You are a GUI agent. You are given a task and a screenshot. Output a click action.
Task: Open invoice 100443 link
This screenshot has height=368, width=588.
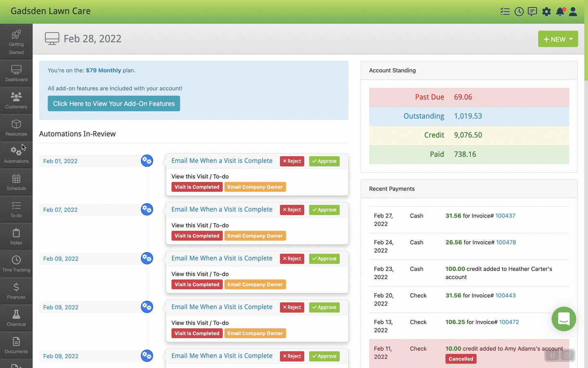click(x=506, y=296)
